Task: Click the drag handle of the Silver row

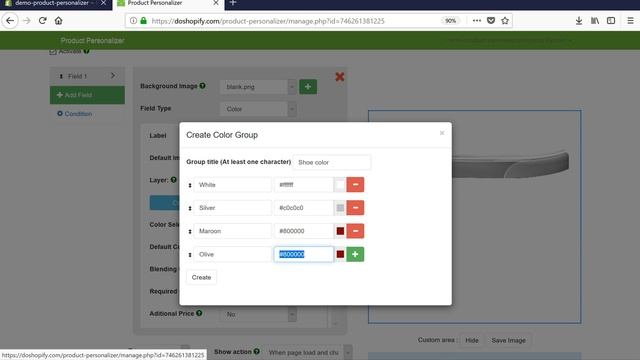Action: point(190,209)
